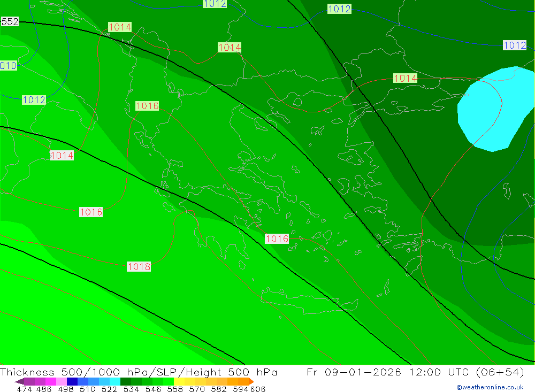This screenshot has width=535, height=392.
Task: Click legend value 474
Action: (x=25, y=389)
